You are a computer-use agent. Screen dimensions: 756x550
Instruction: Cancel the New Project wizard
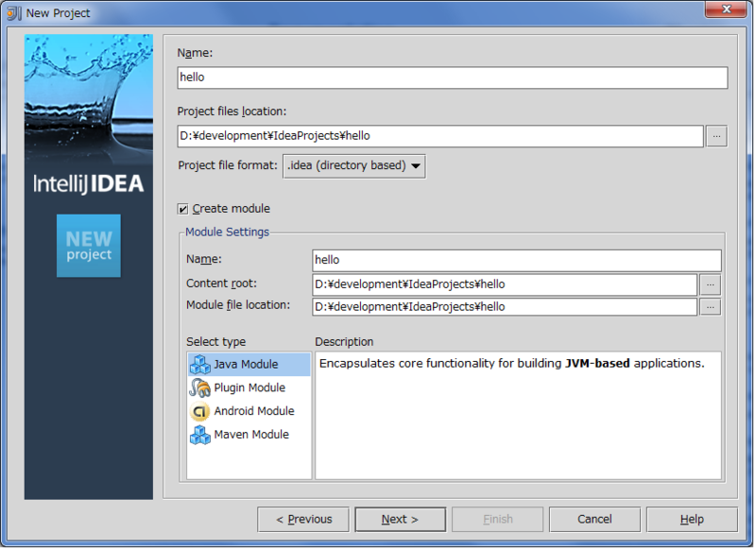595,520
